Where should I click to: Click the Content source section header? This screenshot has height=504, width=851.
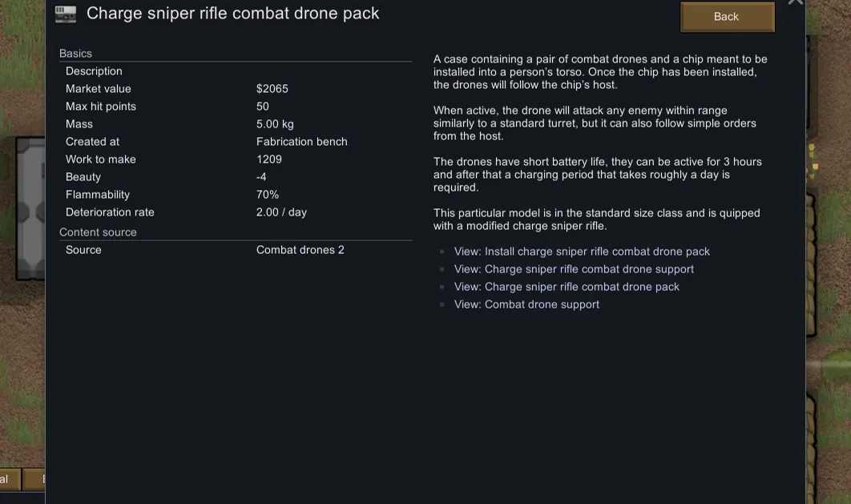pyautogui.click(x=98, y=232)
